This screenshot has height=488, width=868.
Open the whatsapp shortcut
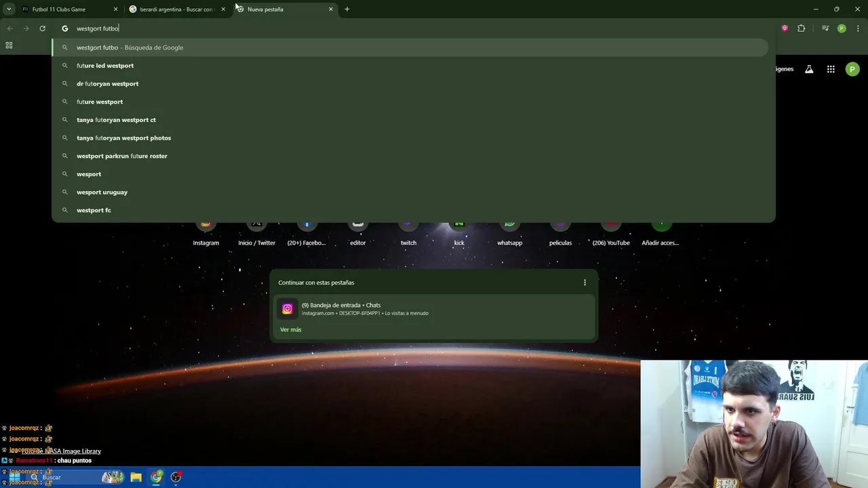[x=510, y=234]
